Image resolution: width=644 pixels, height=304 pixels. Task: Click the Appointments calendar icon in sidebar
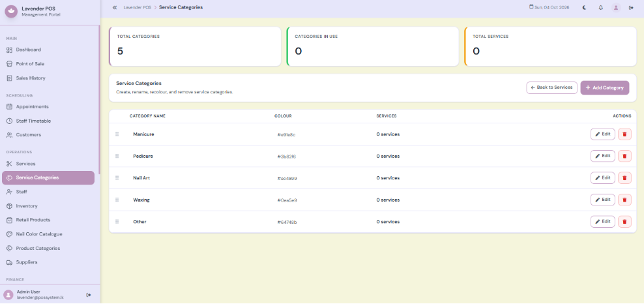[x=9, y=107]
